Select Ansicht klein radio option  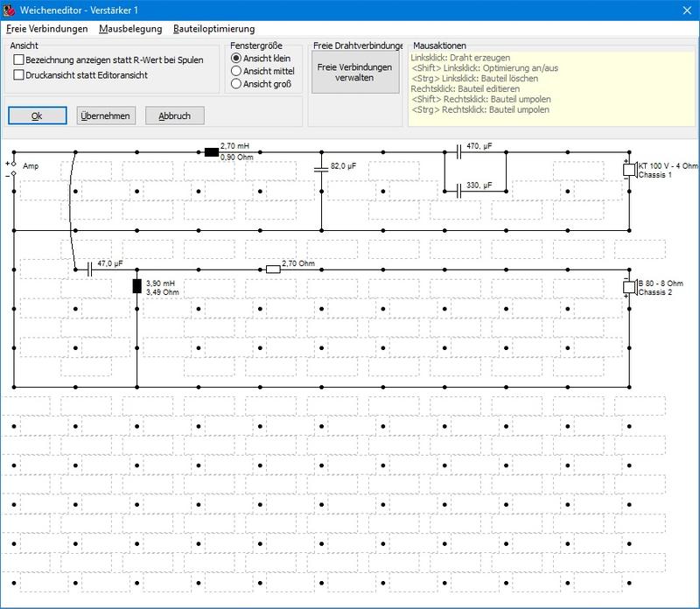point(236,58)
